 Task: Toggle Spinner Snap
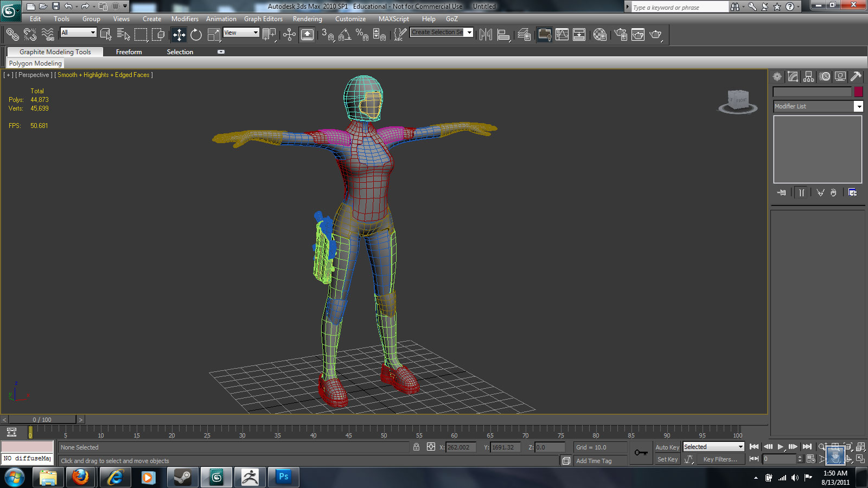[x=379, y=35]
